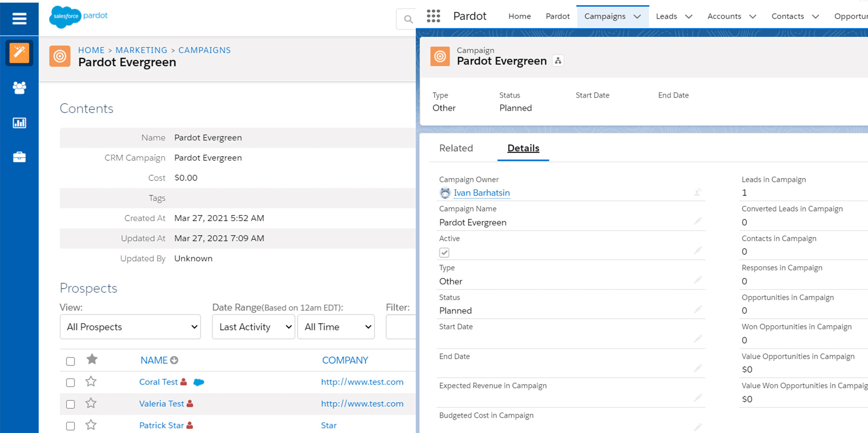
Task: Star the Patrick Star prospect
Action: coord(91,425)
